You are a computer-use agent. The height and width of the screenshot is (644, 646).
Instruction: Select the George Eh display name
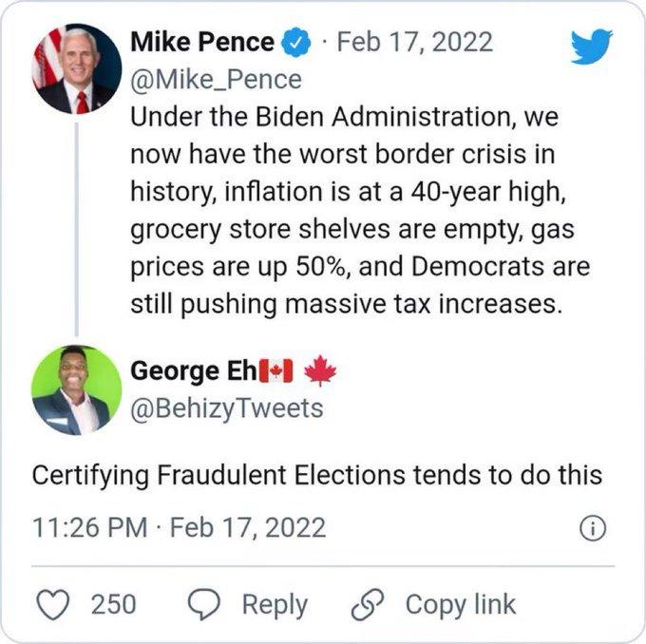(190, 370)
